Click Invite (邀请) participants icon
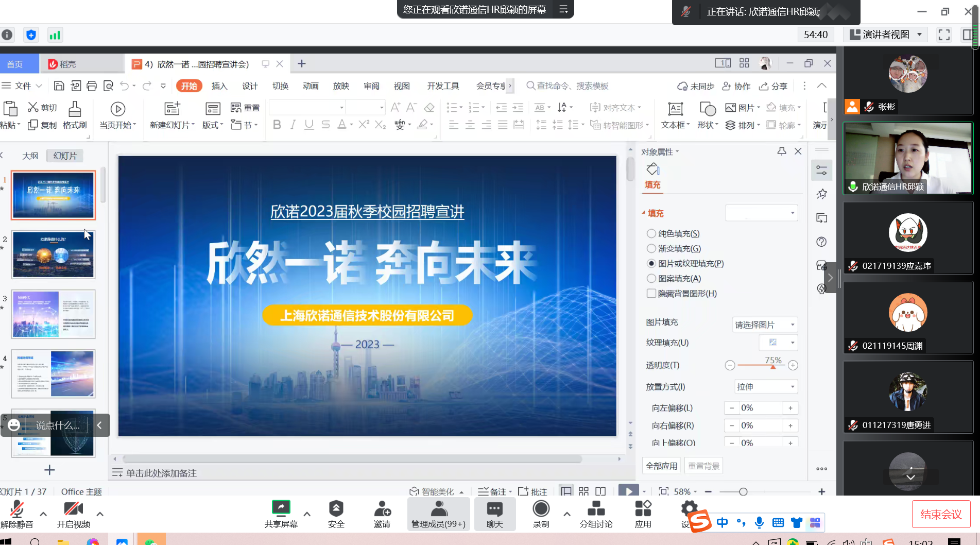This screenshot has height=545, width=980. tap(382, 514)
